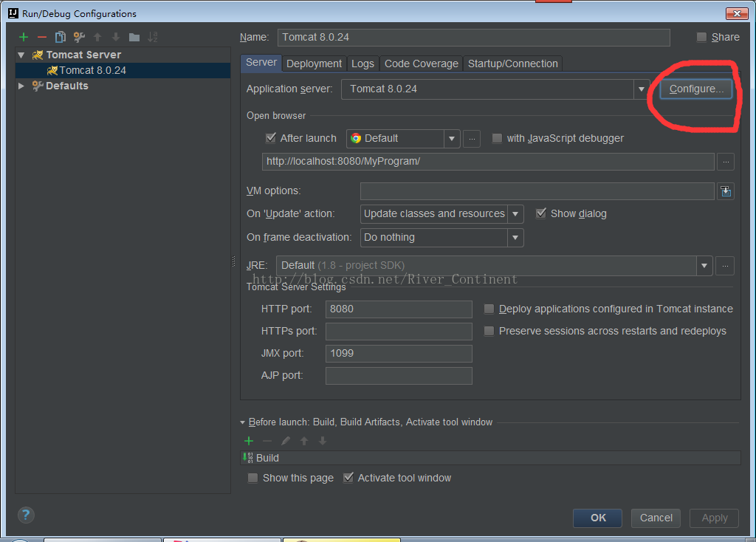Open the Default browser dropdown
Image resolution: width=756 pixels, height=542 pixels.
pos(452,139)
